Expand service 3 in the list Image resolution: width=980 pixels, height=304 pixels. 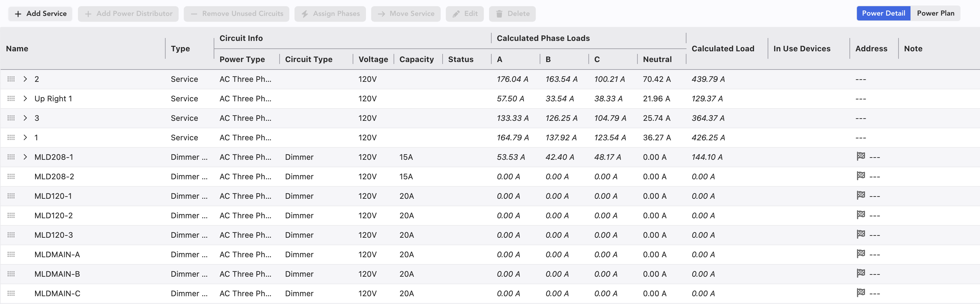[25, 118]
